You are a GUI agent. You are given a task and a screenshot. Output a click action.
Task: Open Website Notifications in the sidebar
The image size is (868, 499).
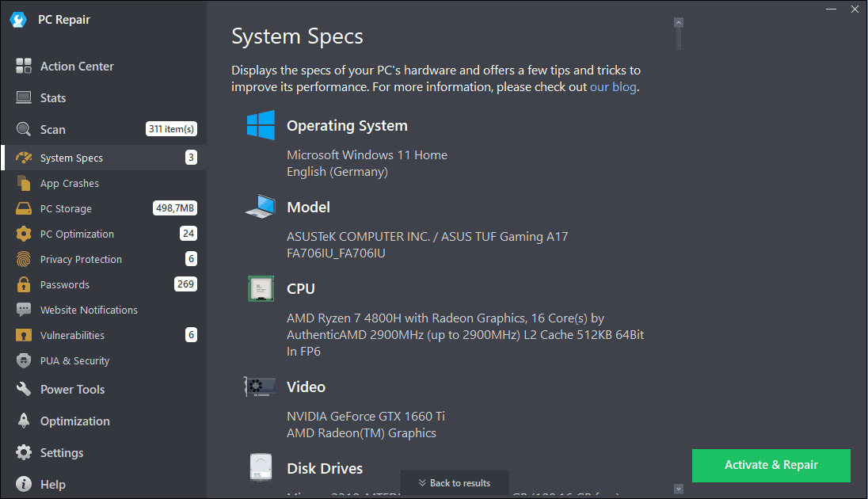pos(104,310)
